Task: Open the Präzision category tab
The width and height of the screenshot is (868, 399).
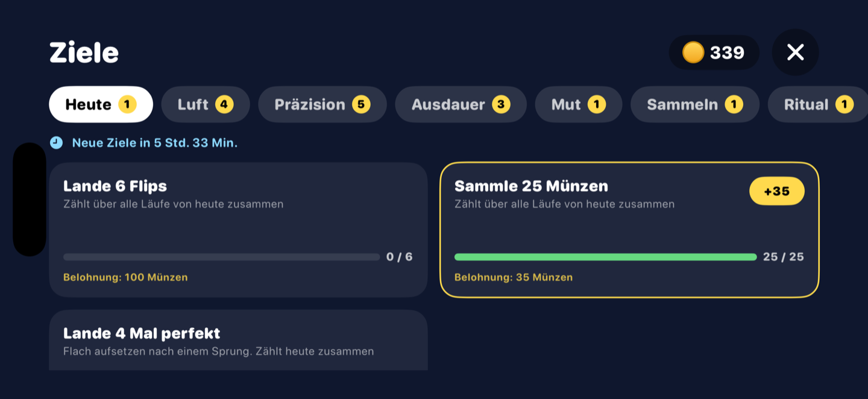Action: 322,104
